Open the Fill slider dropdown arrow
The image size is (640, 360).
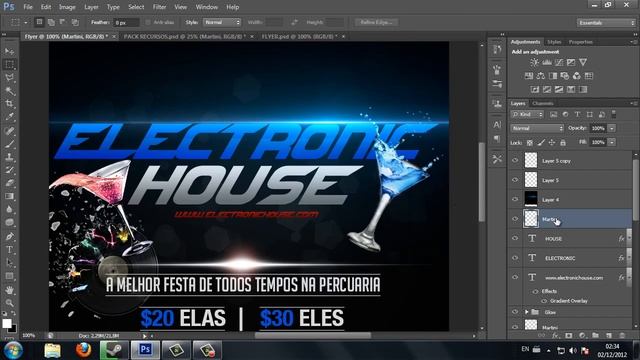[612, 142]
